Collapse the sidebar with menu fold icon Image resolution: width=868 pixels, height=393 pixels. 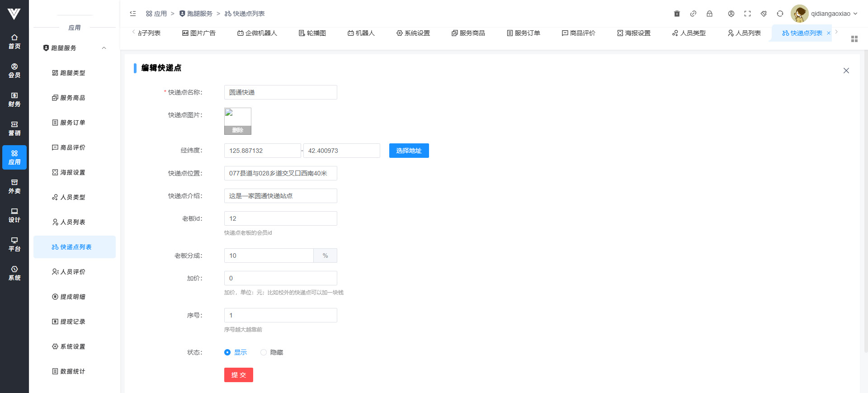tap(133, 14)
